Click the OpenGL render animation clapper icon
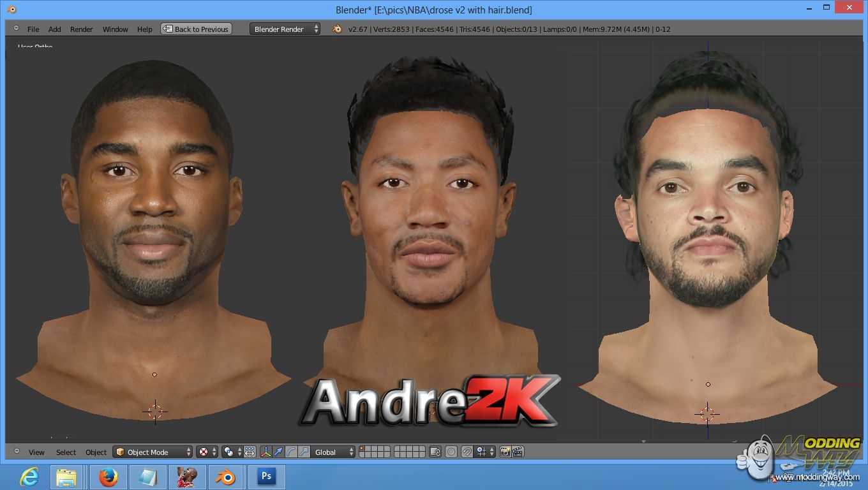The image size is (868, 490). 518,452
